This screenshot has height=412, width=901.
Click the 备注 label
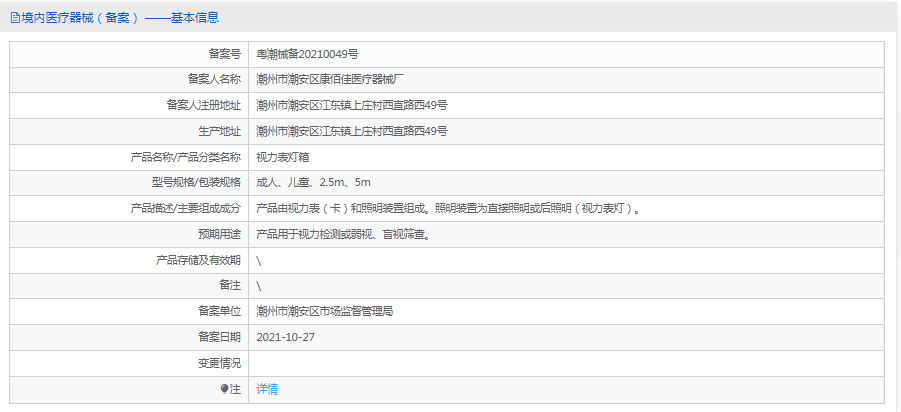[230, 286]
